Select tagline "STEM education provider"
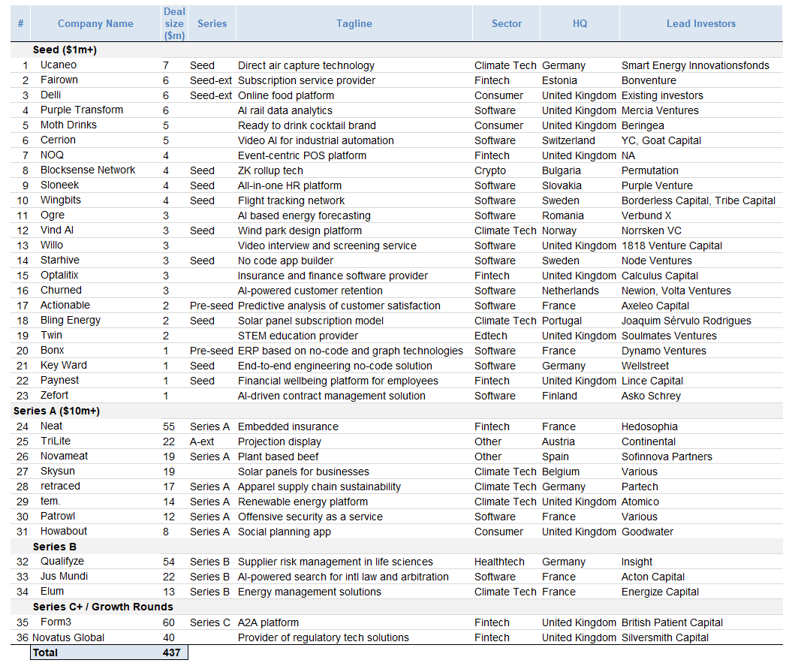 point(297,336)
